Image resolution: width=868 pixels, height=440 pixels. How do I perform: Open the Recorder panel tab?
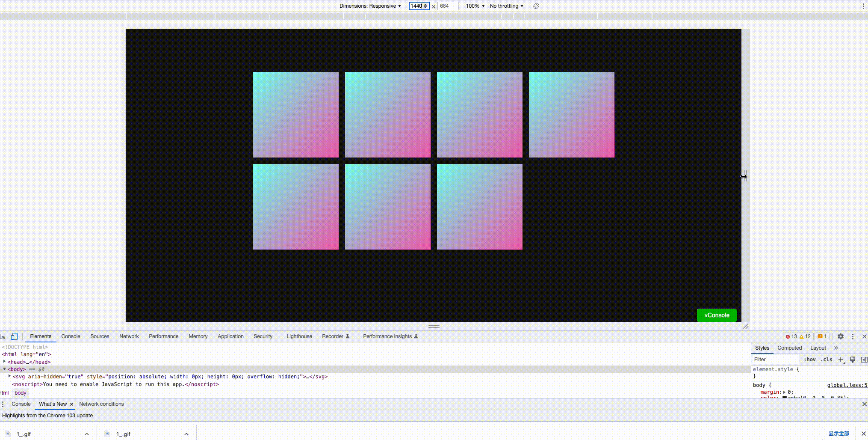[x=336, y=336]
